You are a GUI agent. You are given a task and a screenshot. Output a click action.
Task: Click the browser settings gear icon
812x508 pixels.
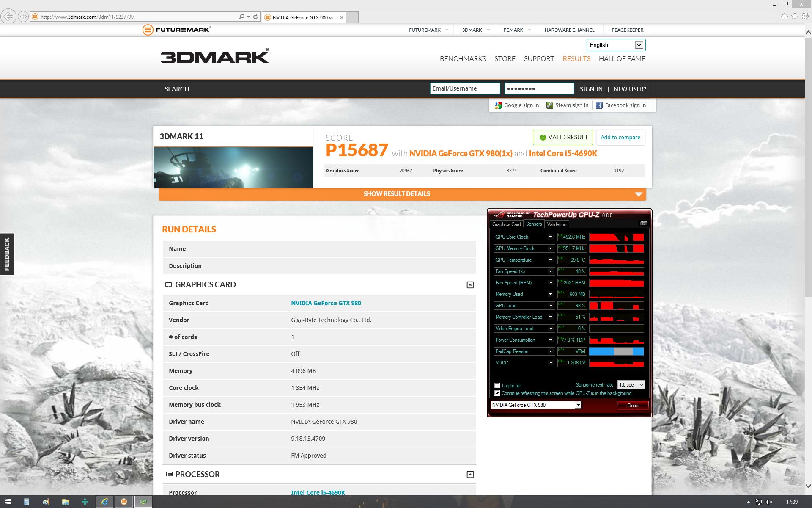805,16
